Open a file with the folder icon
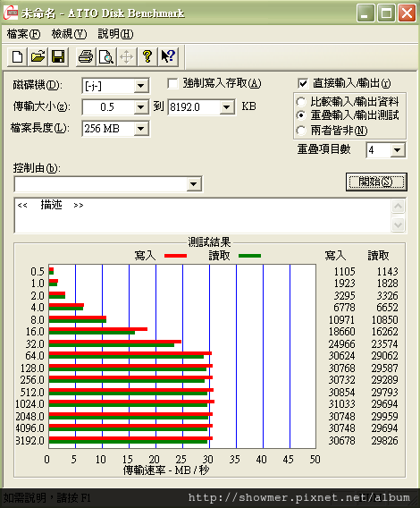420x508 pixels. pyautogui.click(x=38, y=56)
